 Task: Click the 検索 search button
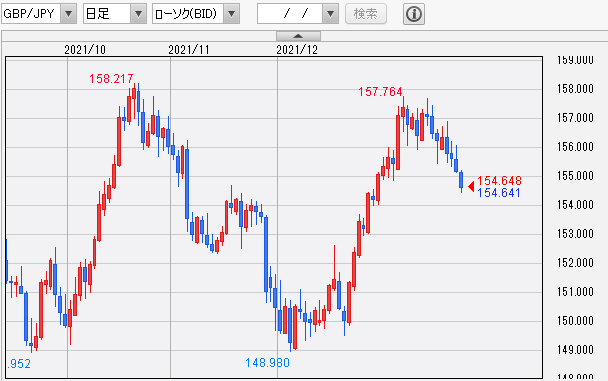click(366, 14)
